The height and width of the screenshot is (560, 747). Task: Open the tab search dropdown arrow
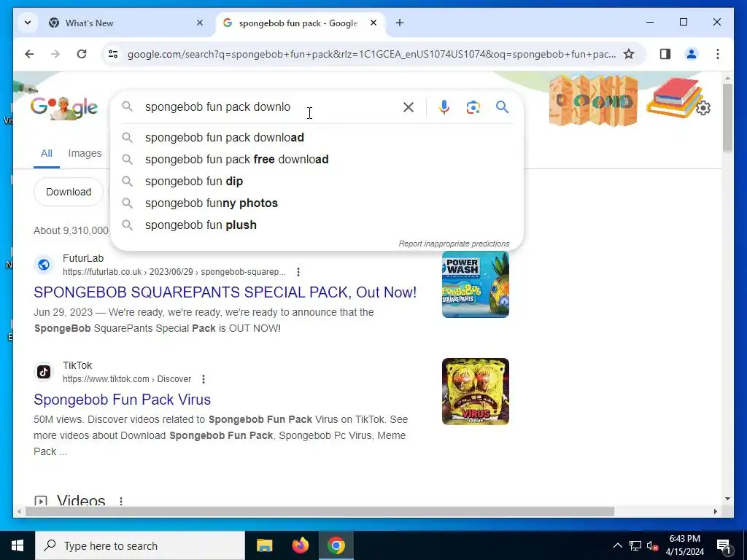pos(28,23)
